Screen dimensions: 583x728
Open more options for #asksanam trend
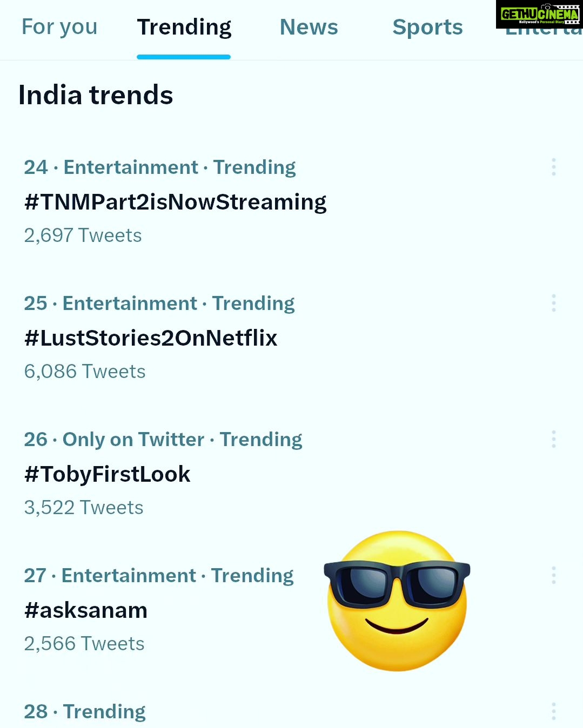click(x=554, y=575)
